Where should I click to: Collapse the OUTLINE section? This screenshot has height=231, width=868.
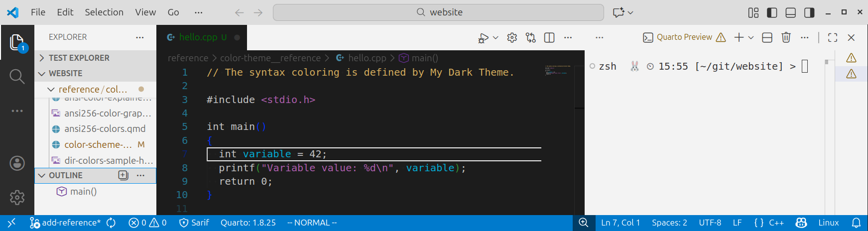pos(65,175)
